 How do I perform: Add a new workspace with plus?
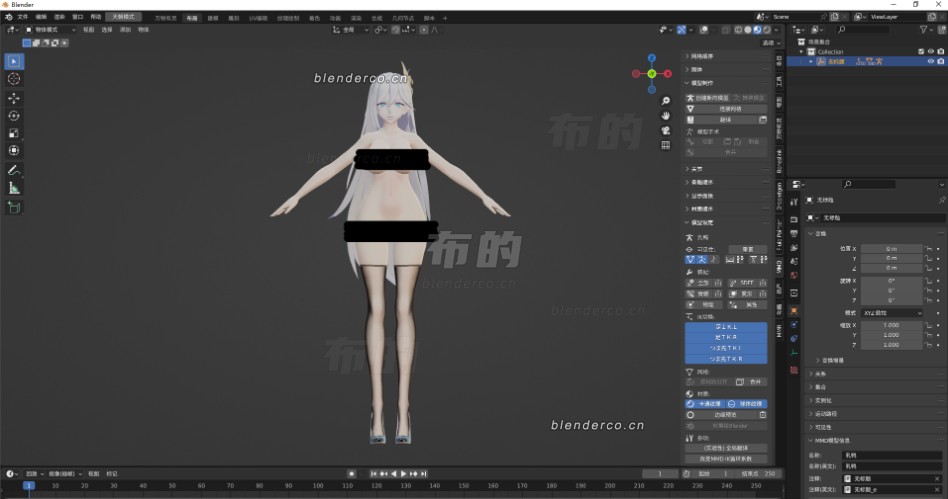click(x=445, y=18)
